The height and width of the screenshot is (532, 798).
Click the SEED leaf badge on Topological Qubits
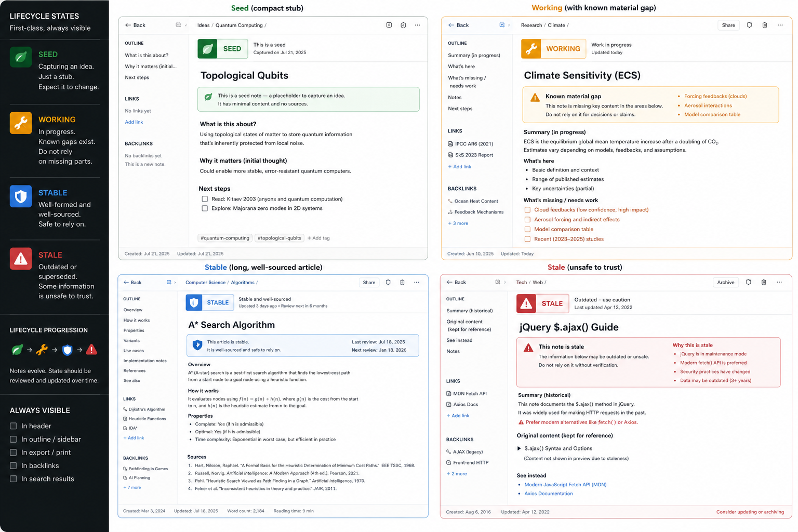pyautogui.click(x=222, y=49)
